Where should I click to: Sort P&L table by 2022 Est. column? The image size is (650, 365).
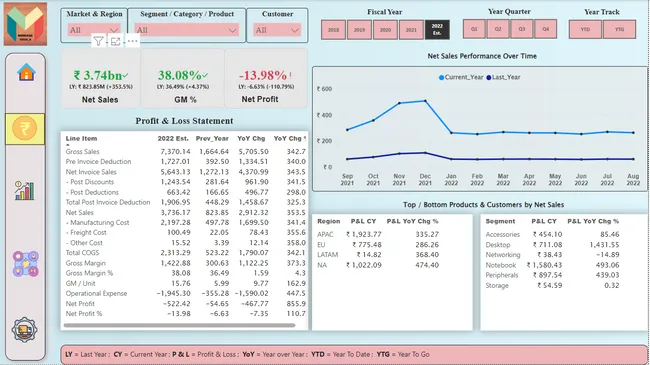click(x=173, y=139)
